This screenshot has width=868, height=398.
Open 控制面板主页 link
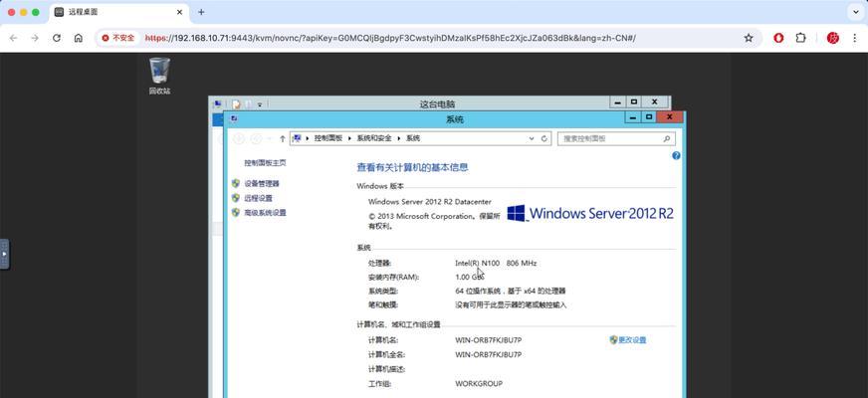(x=265, y=163)
